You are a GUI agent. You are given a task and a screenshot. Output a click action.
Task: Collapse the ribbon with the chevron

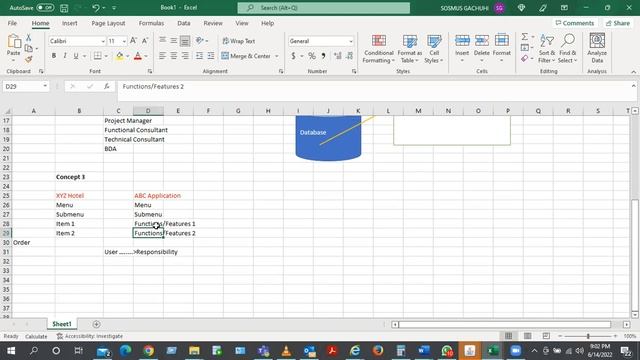point(633,72)
